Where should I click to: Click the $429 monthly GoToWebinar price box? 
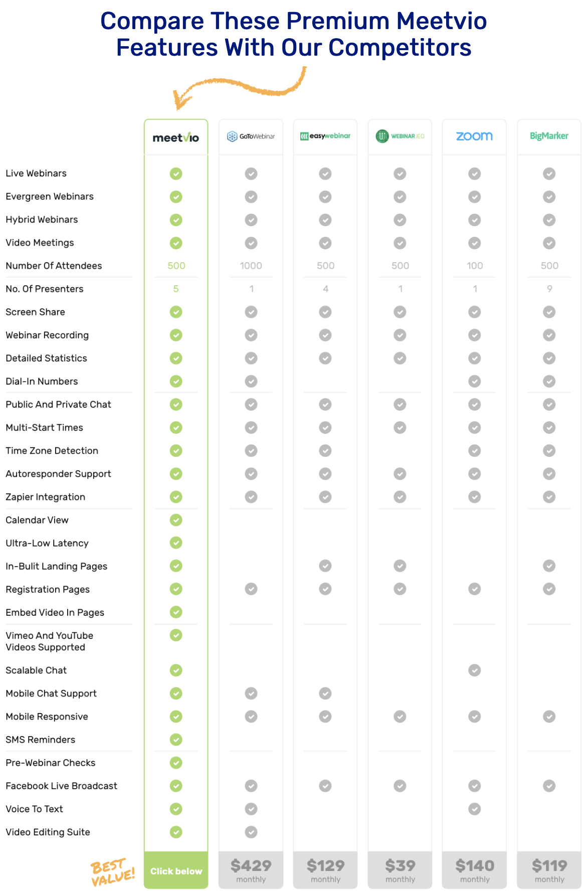(x=251, y=870)
